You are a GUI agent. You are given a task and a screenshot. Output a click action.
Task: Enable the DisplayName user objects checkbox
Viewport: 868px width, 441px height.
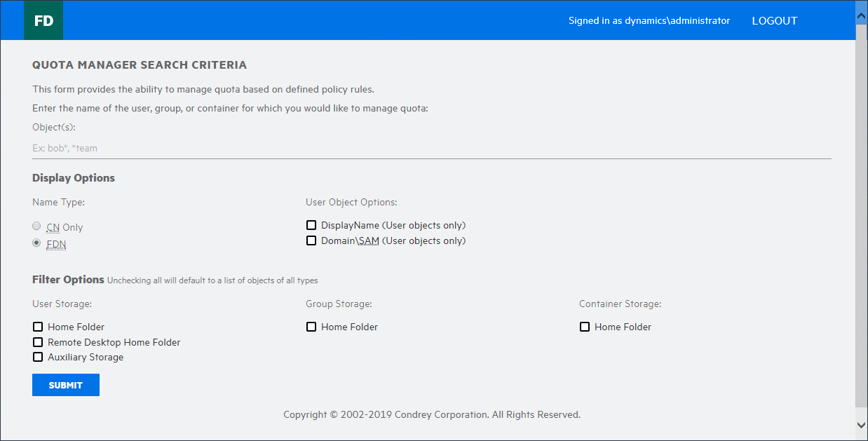click(x=311, y=226)
